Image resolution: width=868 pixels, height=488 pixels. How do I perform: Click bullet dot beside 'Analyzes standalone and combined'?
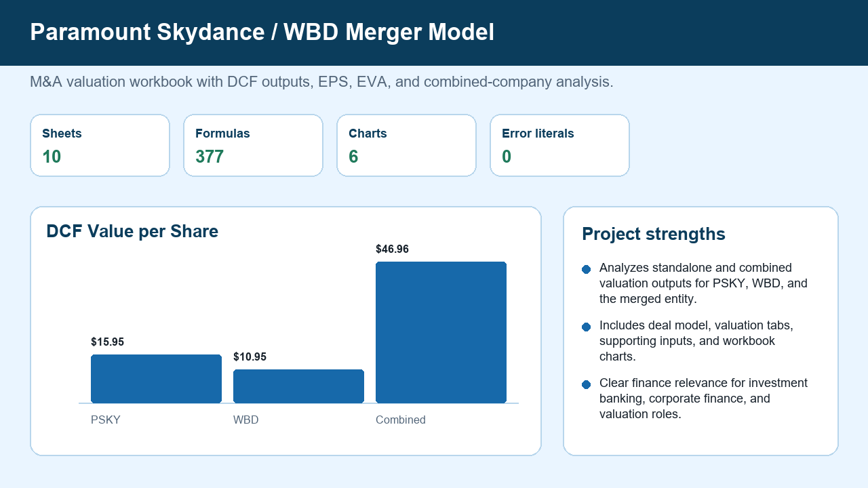tap(587, 270)
